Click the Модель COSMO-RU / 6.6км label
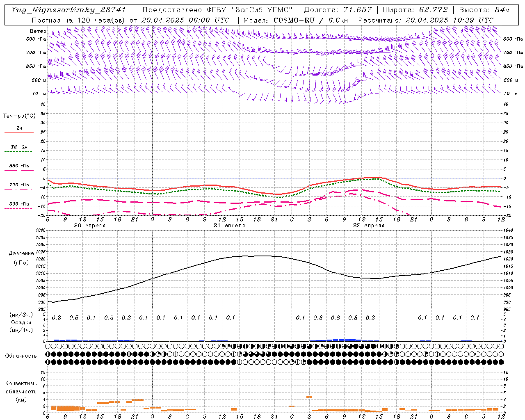This screenshot has height=420, width=525. tap(296, 20)
